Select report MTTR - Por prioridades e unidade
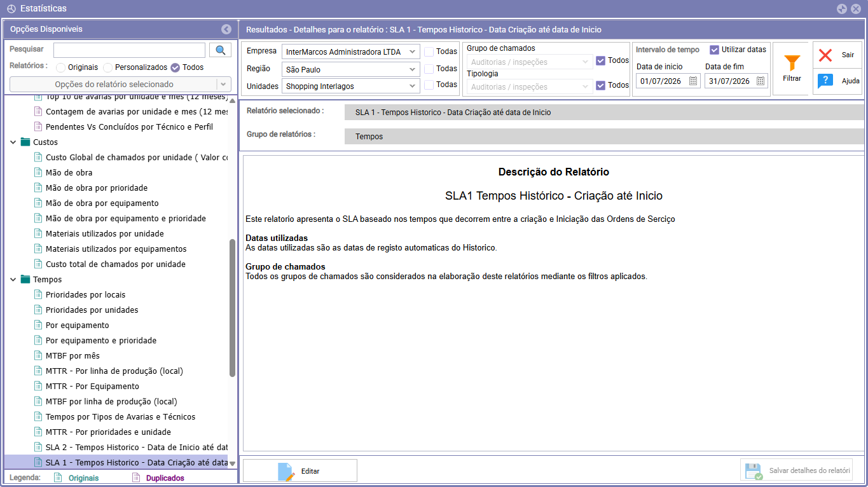 click(x=108, y=432)
